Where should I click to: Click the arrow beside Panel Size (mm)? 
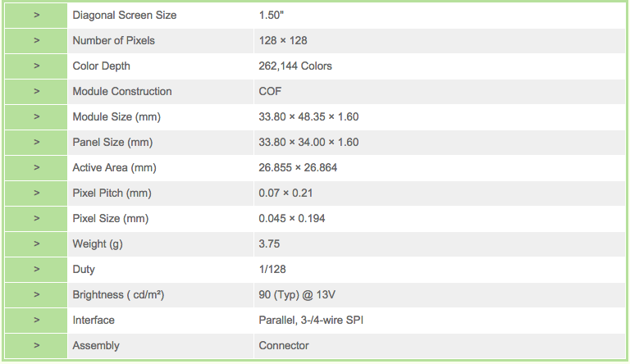tap(37, 142)
